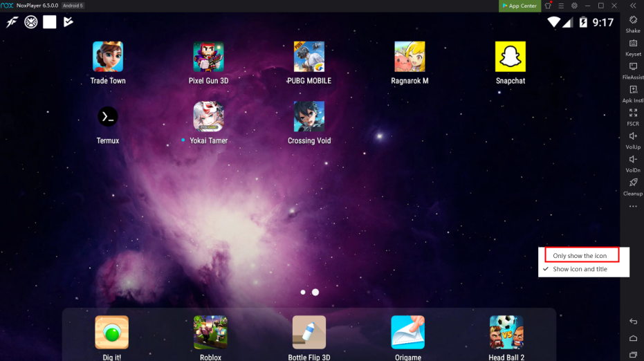This screenshot has width=644, height=361.
Task: Collapse the sidebar with double-chevron arrow
Action: (633, 6)
